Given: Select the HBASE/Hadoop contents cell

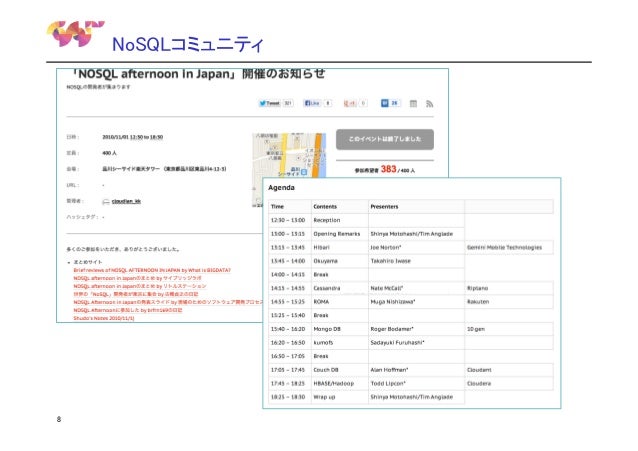Looking at the screenshot, I should pos(340,383).
